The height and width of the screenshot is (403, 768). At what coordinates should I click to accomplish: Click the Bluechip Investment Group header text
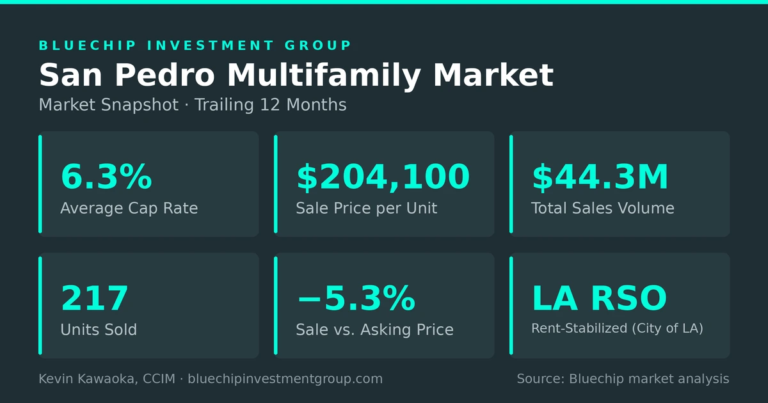pyautogui.click(x=195, y=46)
